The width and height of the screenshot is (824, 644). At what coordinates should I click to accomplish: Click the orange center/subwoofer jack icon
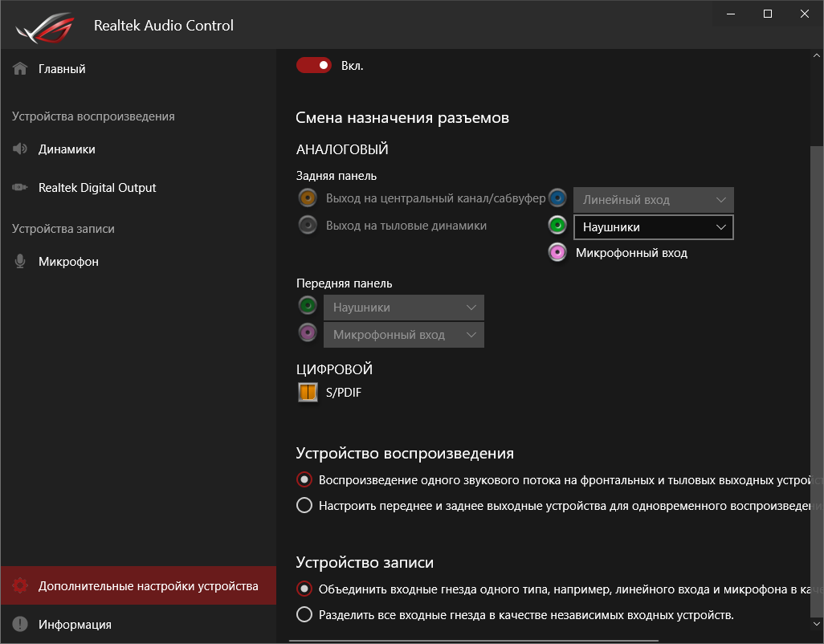(x=307, y=198)
